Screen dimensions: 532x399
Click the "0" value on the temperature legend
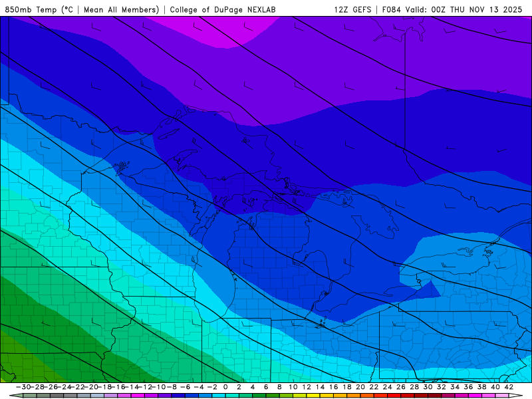225,387
